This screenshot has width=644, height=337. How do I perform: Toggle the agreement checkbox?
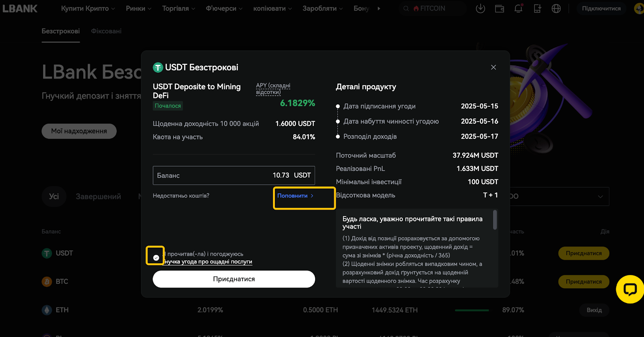[156, 258]
